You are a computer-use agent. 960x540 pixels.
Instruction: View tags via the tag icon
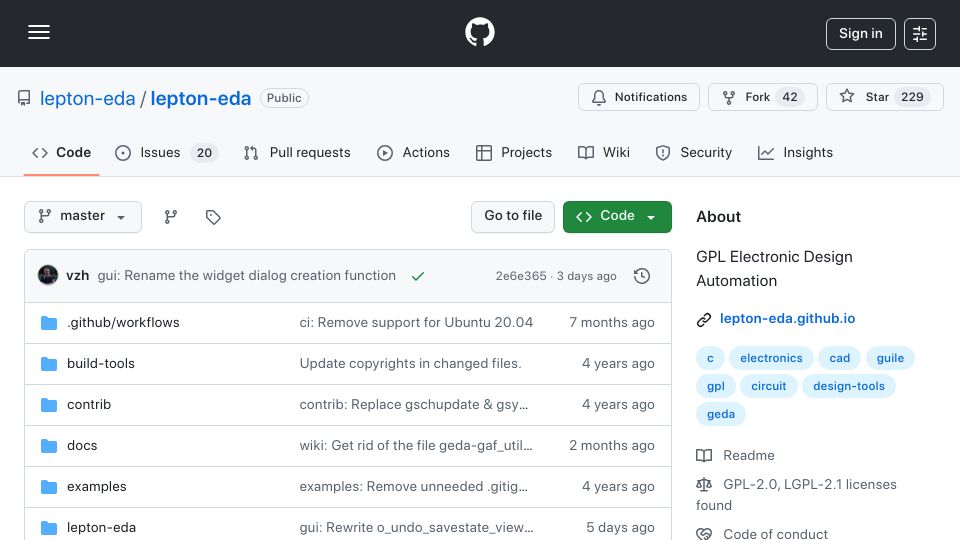(212, 217)
